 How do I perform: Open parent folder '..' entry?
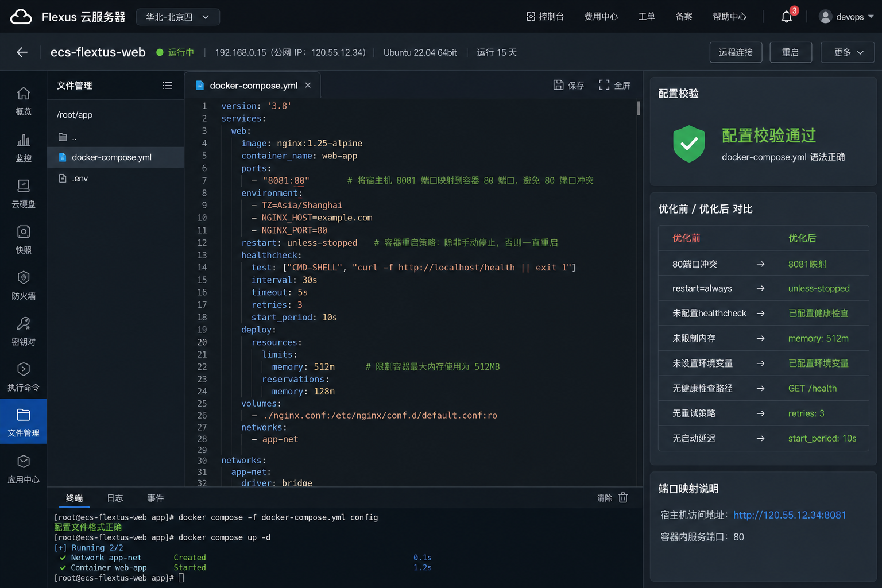(x=115, y=137)
